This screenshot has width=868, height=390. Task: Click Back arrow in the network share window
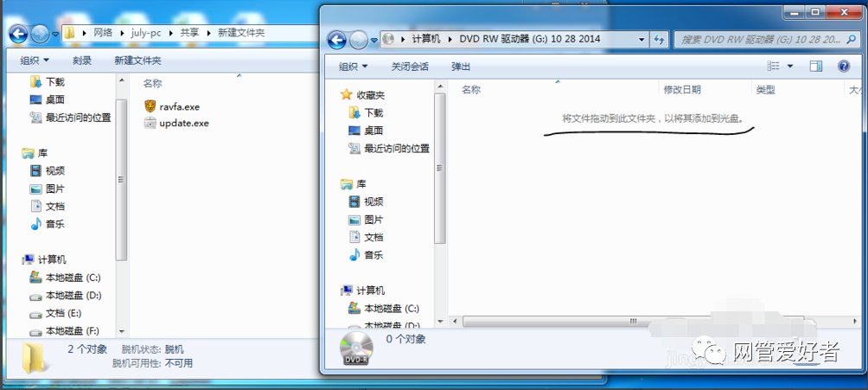[x=17, y=35]
